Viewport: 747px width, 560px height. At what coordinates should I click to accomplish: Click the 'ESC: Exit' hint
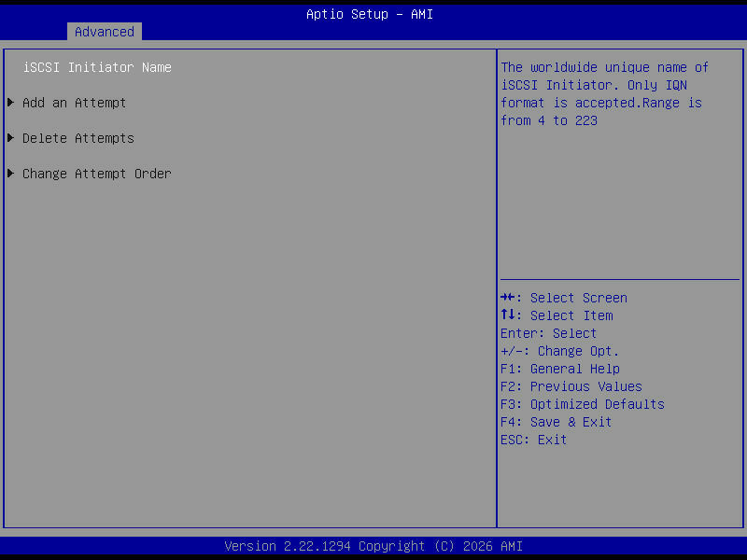coord(533,440)
